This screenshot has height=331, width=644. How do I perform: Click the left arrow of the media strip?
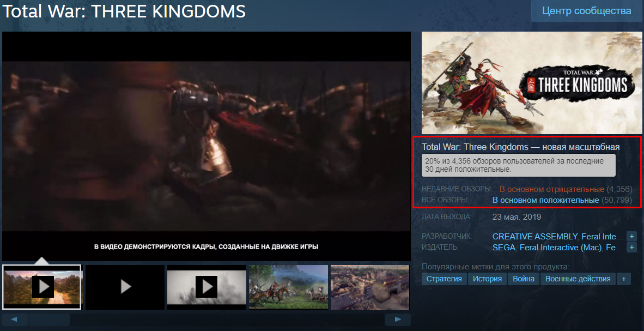[15, 320]
